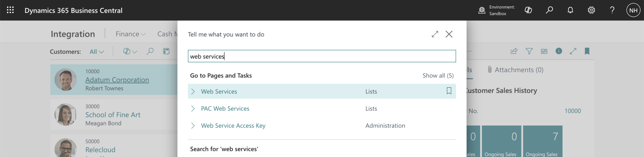Open the settings gear
Image resolution: width=644 pixels, height=157 pixels.
(x=591, y=10)
